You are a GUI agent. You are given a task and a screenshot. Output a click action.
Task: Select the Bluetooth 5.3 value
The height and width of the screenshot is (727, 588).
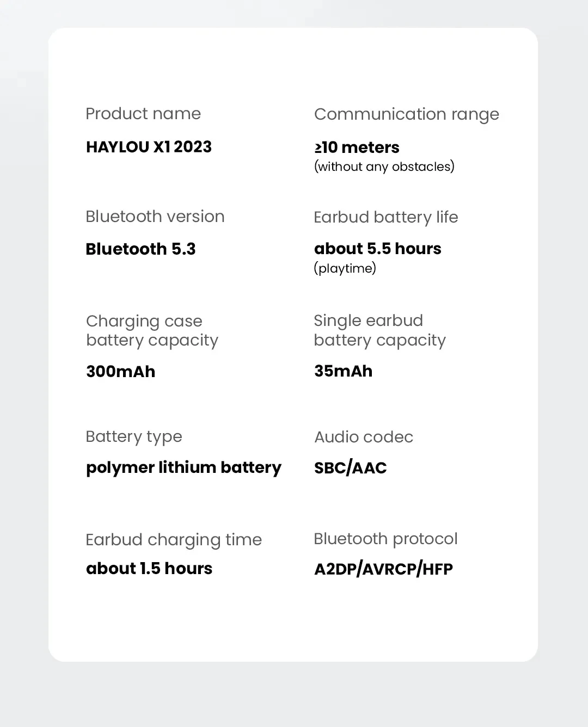click(x=140, y=249)
